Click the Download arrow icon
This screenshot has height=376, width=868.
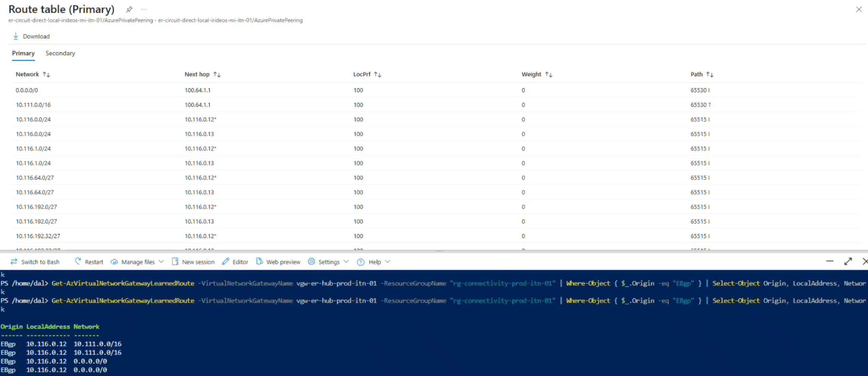16,36
